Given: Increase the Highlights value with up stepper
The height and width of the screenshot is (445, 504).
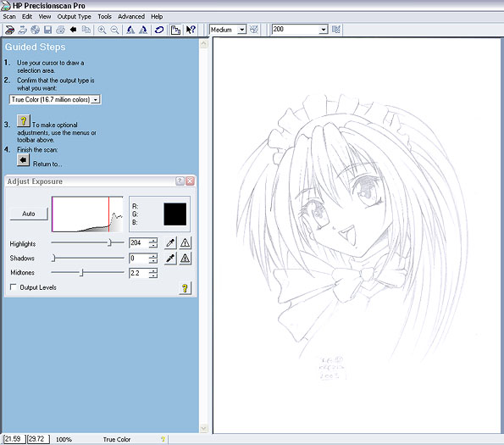Looking at the screenshot, I should (x=153, y=240).
